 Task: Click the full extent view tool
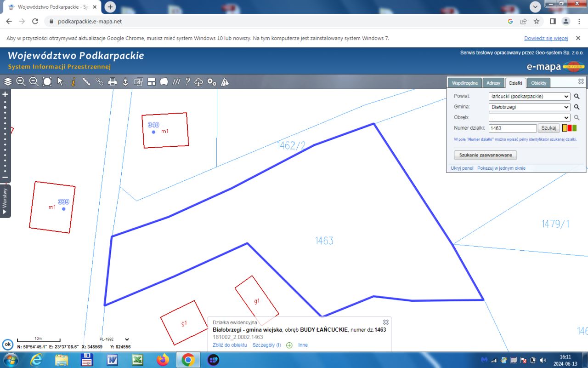coord(47,82)
